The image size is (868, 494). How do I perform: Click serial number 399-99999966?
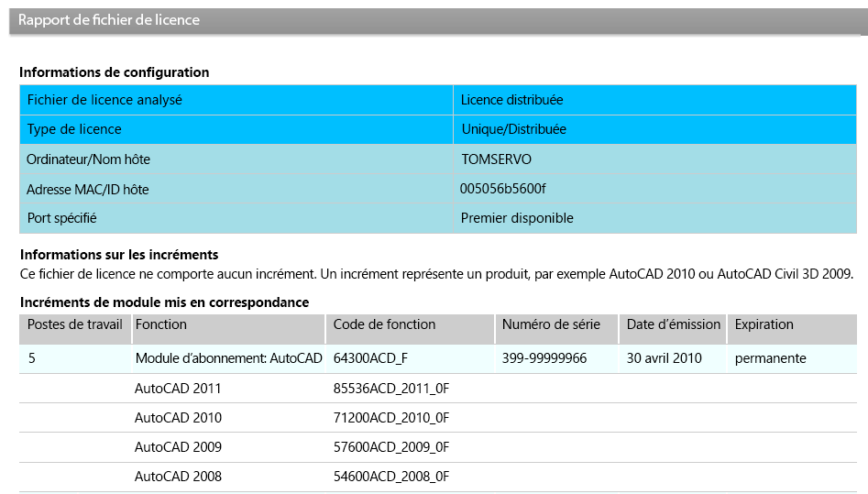click(x=544, y=358)
